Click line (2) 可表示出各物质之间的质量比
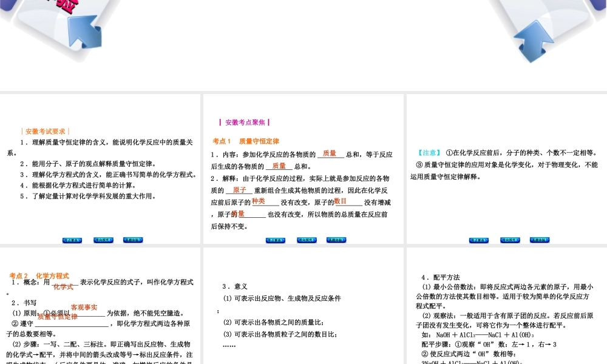This screenshot has width=607, height=364. 274,322
